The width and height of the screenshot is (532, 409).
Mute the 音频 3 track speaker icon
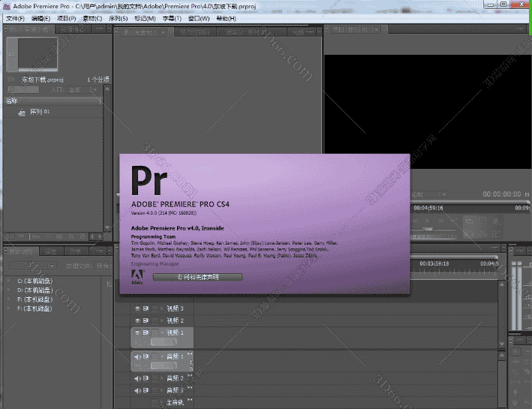pos(137,390)
